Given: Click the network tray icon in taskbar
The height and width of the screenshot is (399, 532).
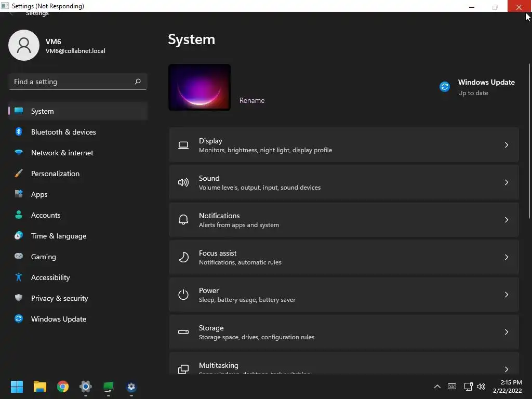Looking at the screenshot, I should click(468, 387).
